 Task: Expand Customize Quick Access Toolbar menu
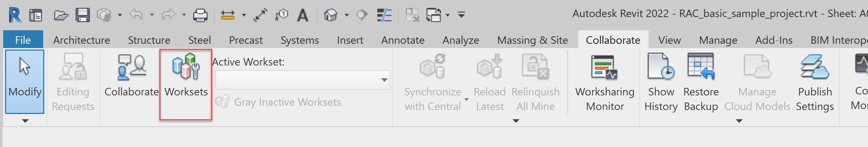pyautogui.click(x=461, y=15)
